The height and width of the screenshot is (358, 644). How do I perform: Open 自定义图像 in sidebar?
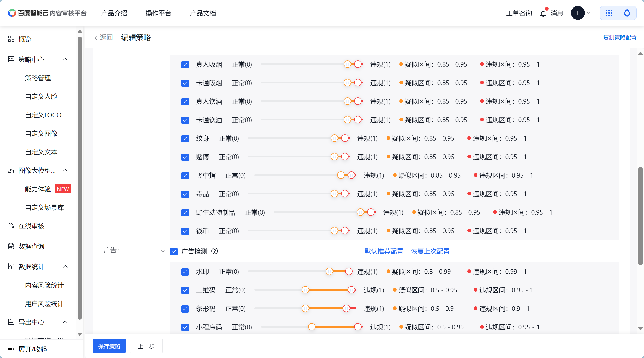point(41,133)
